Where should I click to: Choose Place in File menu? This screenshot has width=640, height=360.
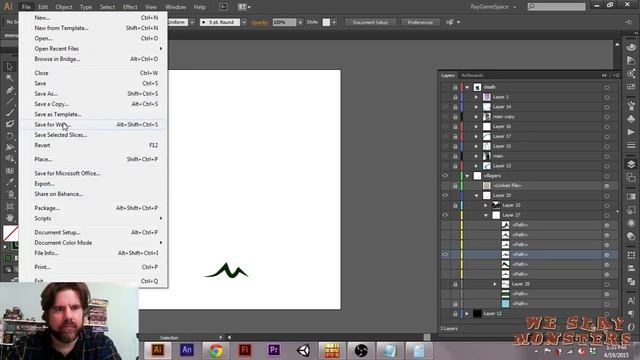[92, 159]
